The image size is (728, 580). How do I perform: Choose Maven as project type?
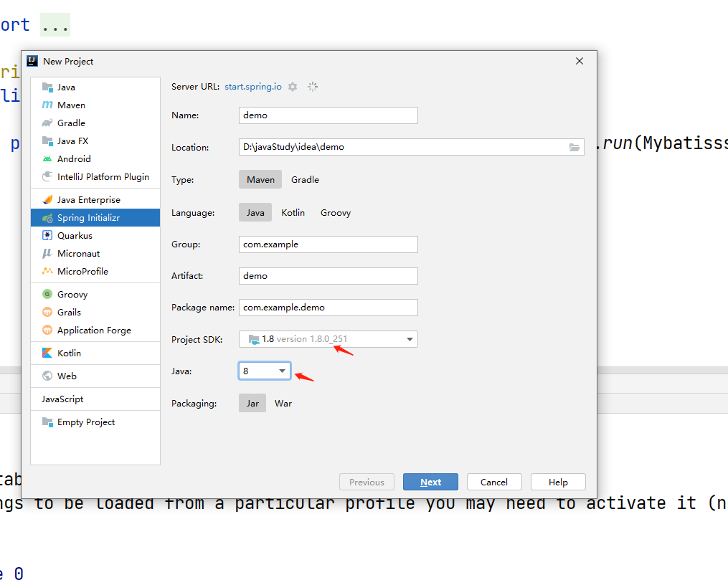260,179
